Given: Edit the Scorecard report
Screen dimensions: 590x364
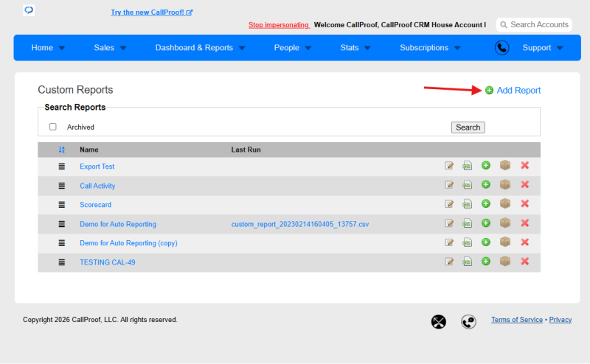Looking at the screenshot, I should click(x=449, y=204).
